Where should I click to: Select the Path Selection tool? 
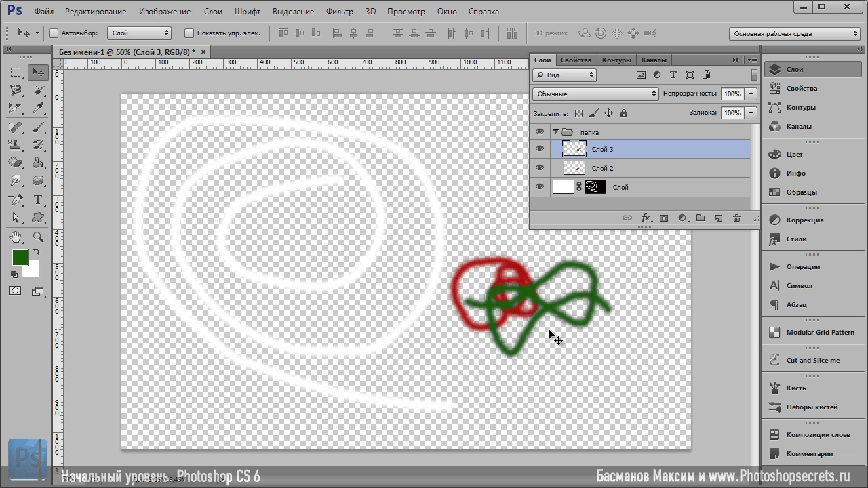16,218
